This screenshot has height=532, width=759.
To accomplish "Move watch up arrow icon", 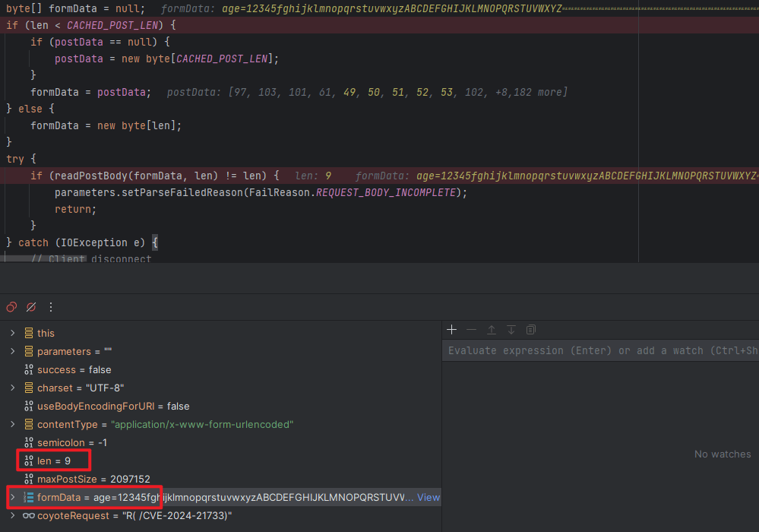I will pyautogui.click(x=492, y=330).
